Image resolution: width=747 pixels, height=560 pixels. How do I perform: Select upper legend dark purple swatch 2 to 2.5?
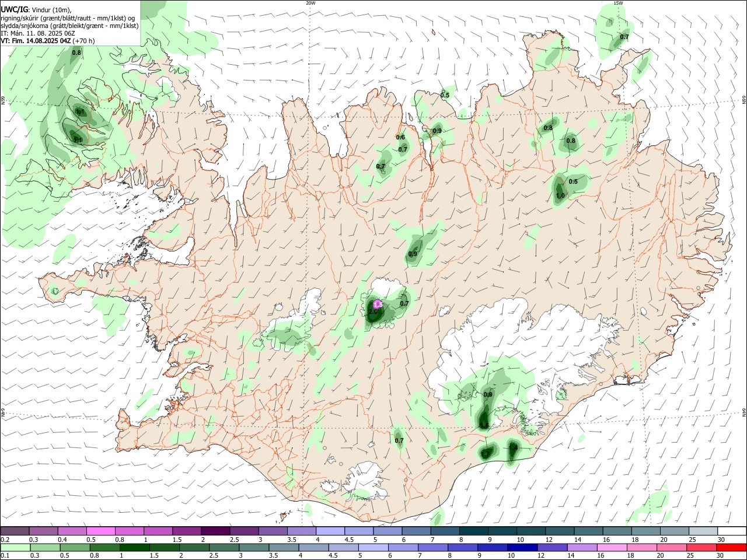click(x=215, y=531)
